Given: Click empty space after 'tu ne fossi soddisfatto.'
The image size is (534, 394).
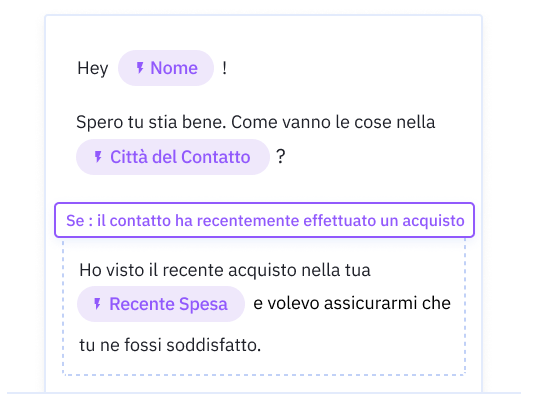Looking at the screenshot, I should click(361, 345).
